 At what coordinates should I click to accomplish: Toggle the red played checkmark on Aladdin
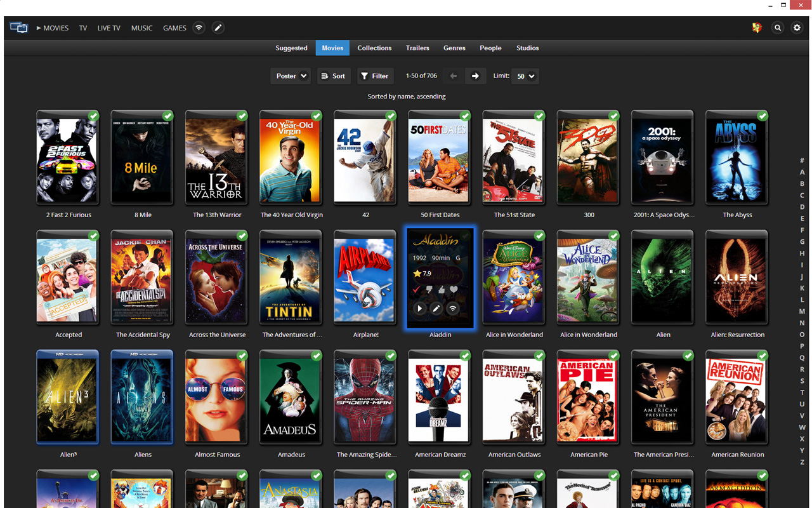[x=417, y=290]
